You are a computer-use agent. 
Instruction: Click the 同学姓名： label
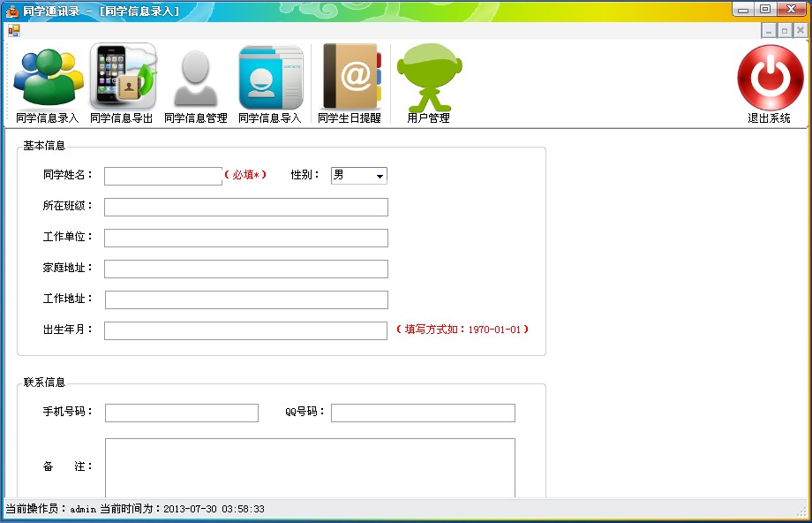click(68, 175)
